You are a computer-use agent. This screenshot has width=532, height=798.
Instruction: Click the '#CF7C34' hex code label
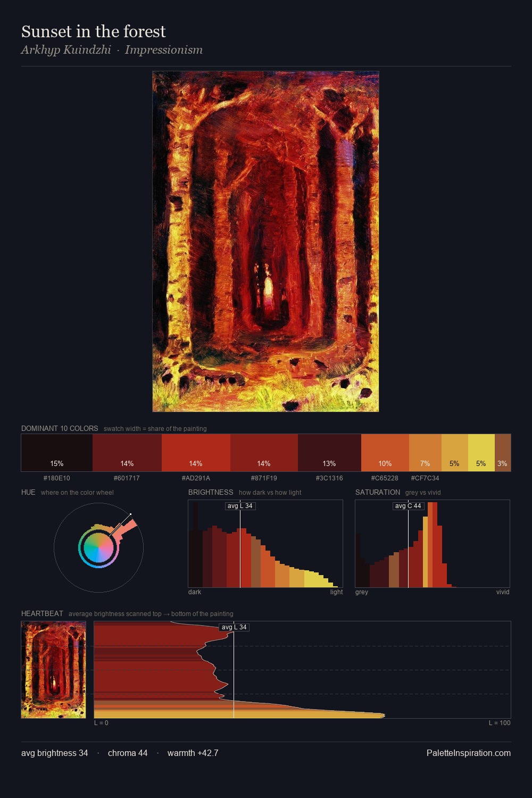(x=425, y=478)
